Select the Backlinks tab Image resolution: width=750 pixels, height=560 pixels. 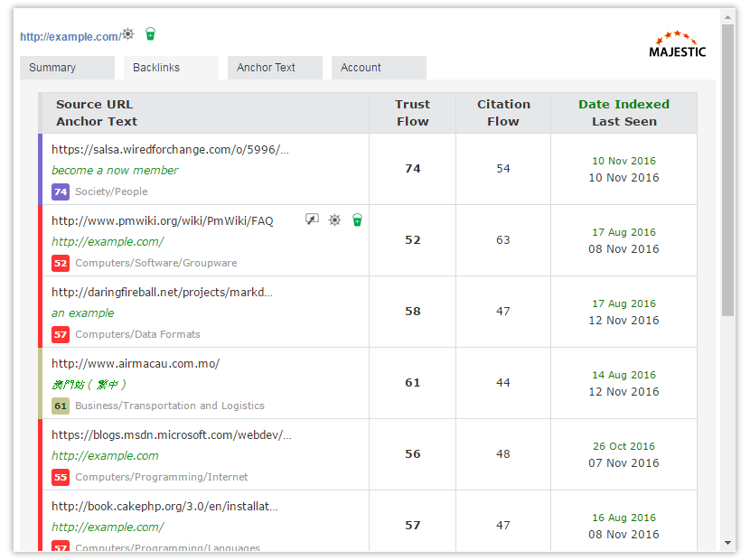(171, 68)
